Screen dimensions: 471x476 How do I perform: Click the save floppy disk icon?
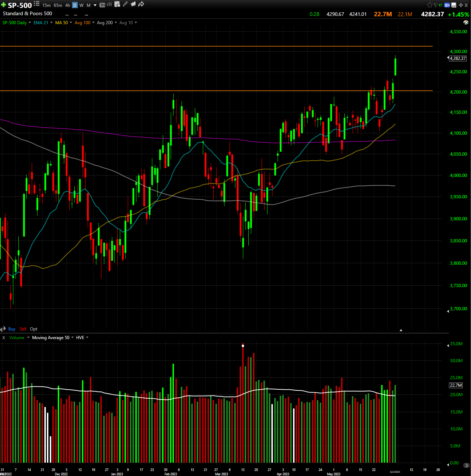click(x=454, y=5)
